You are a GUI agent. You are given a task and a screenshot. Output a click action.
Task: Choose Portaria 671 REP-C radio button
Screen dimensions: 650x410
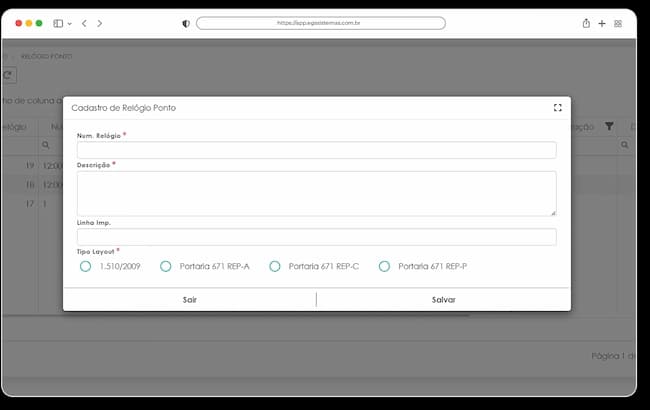pos(275,266)
